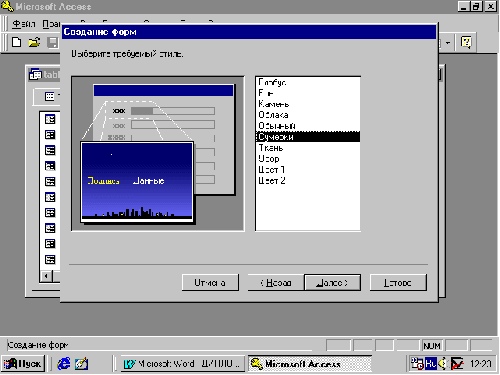Screen dimensions: 500x375
Task: Select the Глобус style
Action: tap(308, 82)
